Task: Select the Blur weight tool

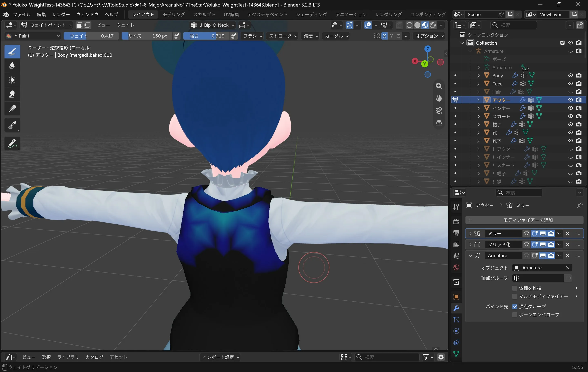Action: click(12, 66)
